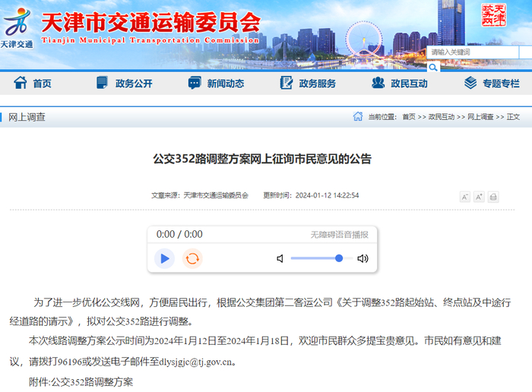This screenshot has width=532, height=392.
Task: Click 网上调查 breadcrumb link
Action: pyautogui.click(x=480, y=117)
